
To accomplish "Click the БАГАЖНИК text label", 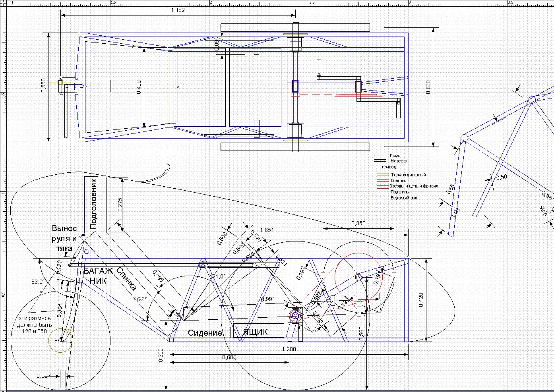I will point(96,276).
